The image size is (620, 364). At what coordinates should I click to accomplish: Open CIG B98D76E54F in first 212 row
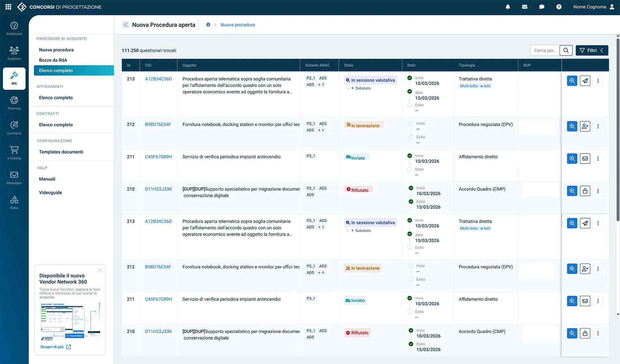tap(158, 124)
